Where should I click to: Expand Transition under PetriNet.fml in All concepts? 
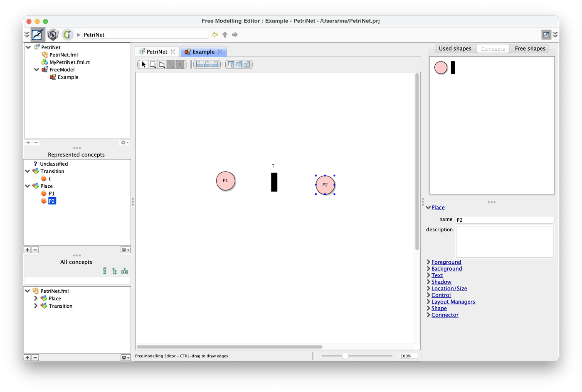tap(36, 306)
